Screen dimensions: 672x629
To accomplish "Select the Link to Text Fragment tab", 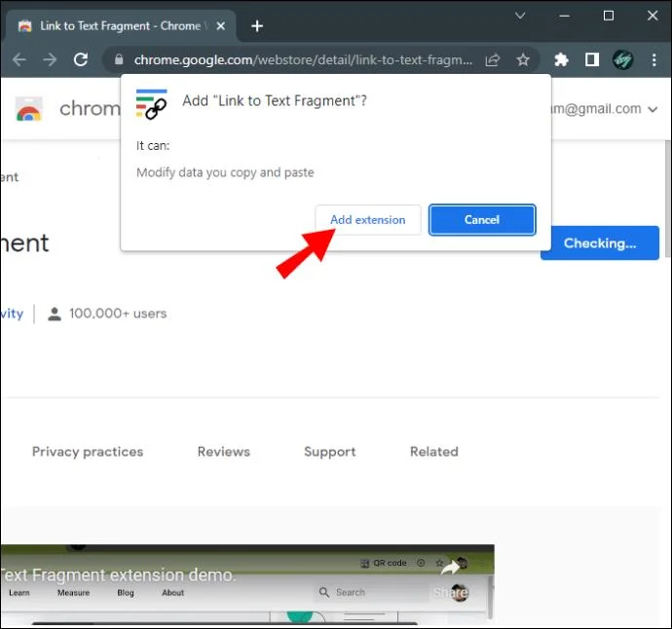I will [120, 26].
